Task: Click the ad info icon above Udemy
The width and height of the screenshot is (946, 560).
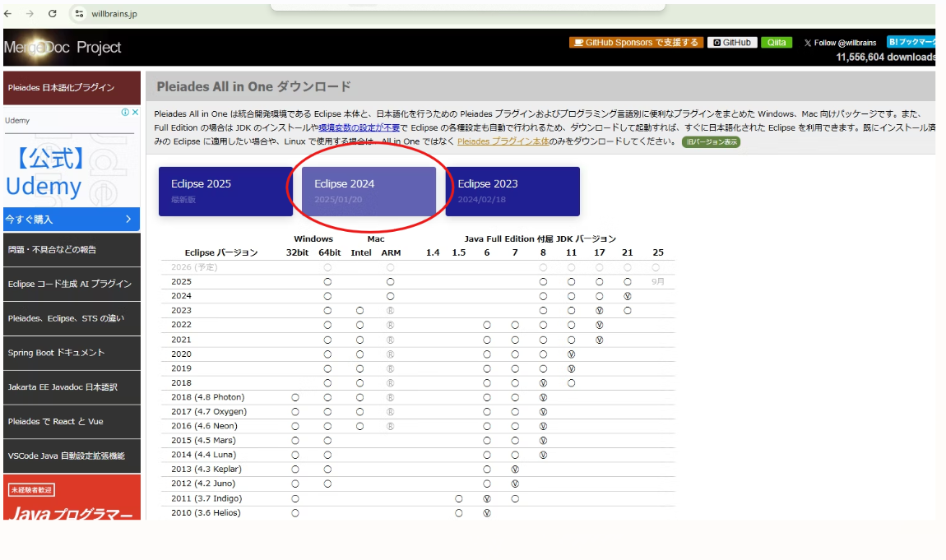Action: pyautogui.click(x=125, y=112)
